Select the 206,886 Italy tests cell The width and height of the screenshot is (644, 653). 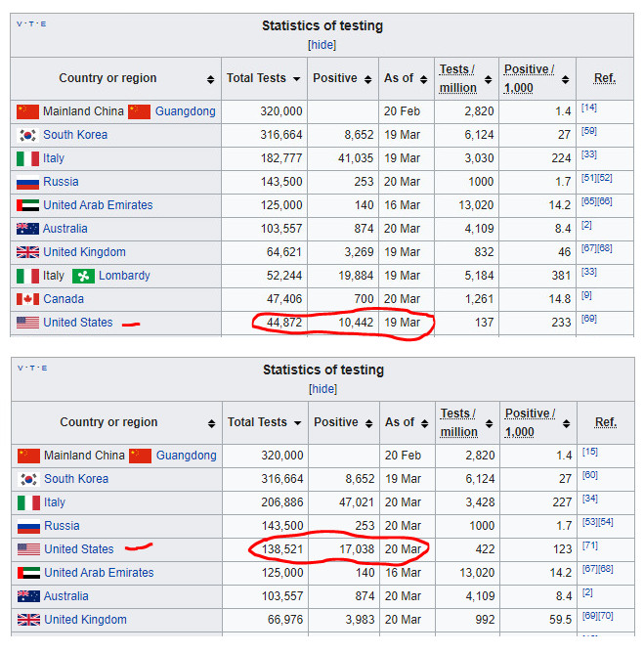pos(265,502)
